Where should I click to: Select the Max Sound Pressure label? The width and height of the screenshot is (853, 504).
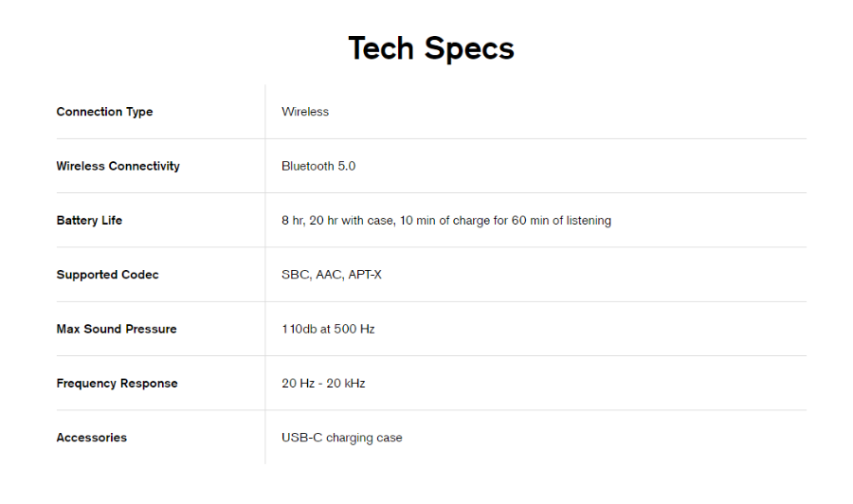[x=117, y=329]
